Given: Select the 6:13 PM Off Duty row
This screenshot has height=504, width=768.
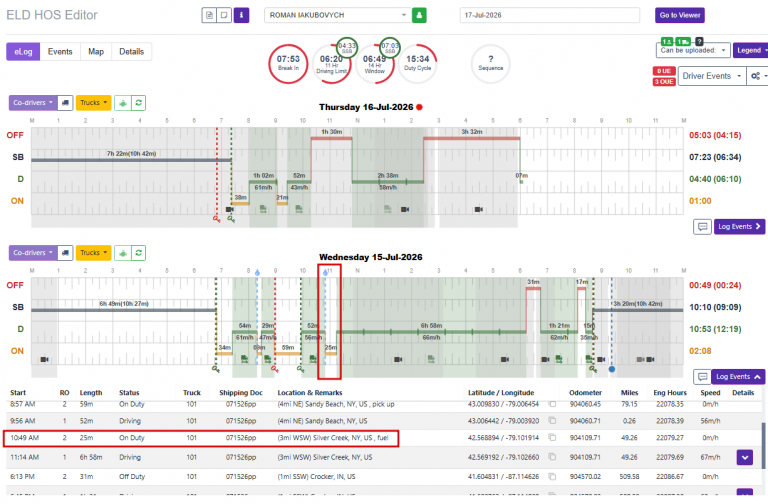Looking at the screenshot, I should [x=384, y=476].
